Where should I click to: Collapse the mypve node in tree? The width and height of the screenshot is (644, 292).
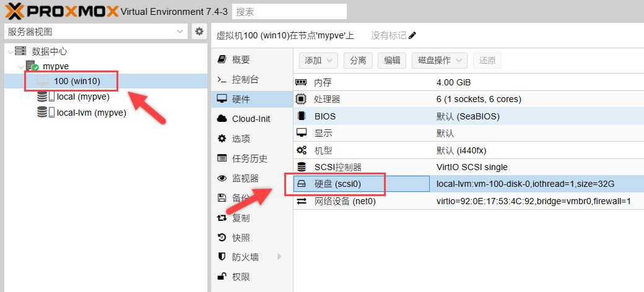coord(21,66)
